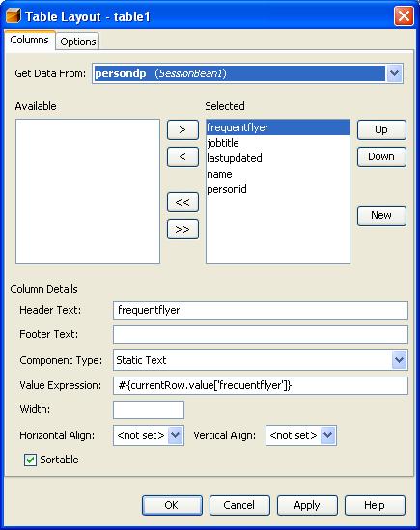Switch to the Options tab

tap(78, 42)
